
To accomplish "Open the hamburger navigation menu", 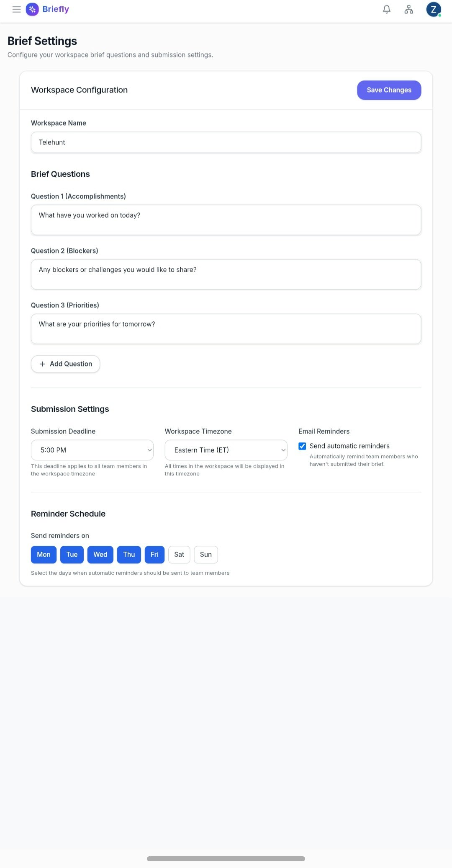I will pyautogui.click(x=17, y=9).
